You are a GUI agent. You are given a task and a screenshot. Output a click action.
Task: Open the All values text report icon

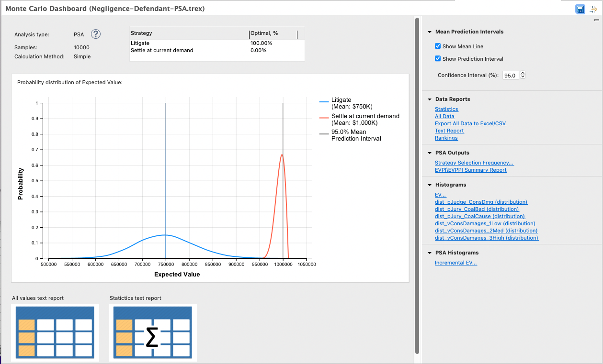pos(55,332)
